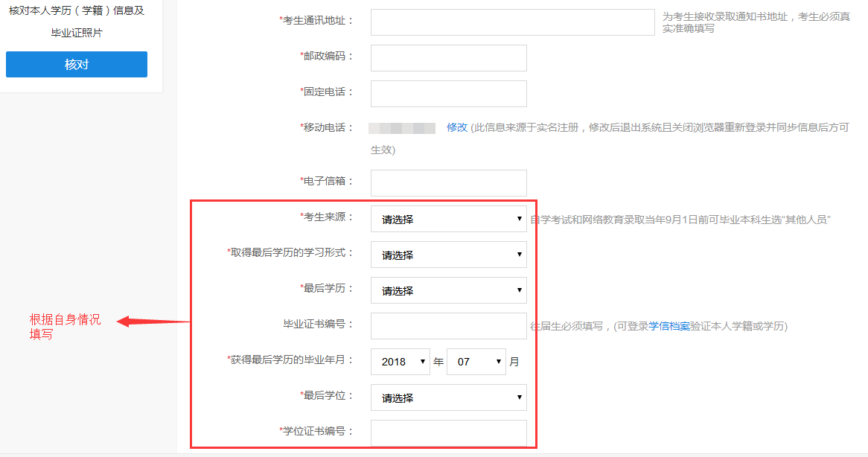Click the 学位证书编号 input field
This screenshot has height=457, width=868.
[448, 433]
